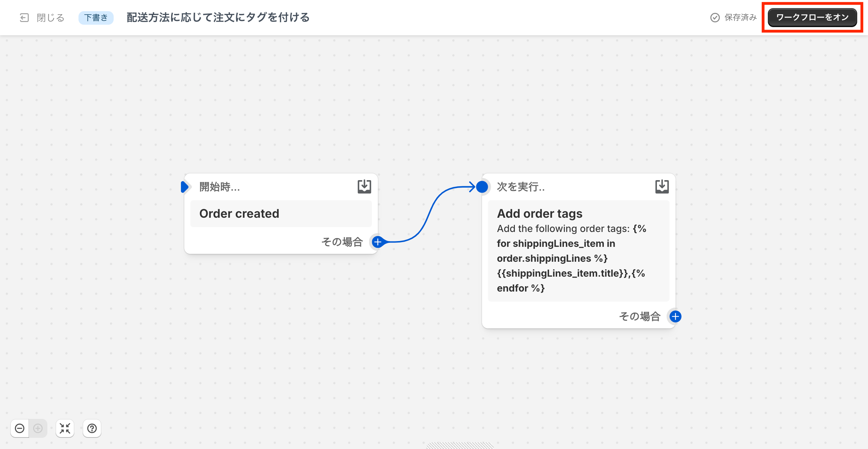Click the download icon on the 次を実行 action card
This screenshot has width=868, height=449.
(662, 187)
